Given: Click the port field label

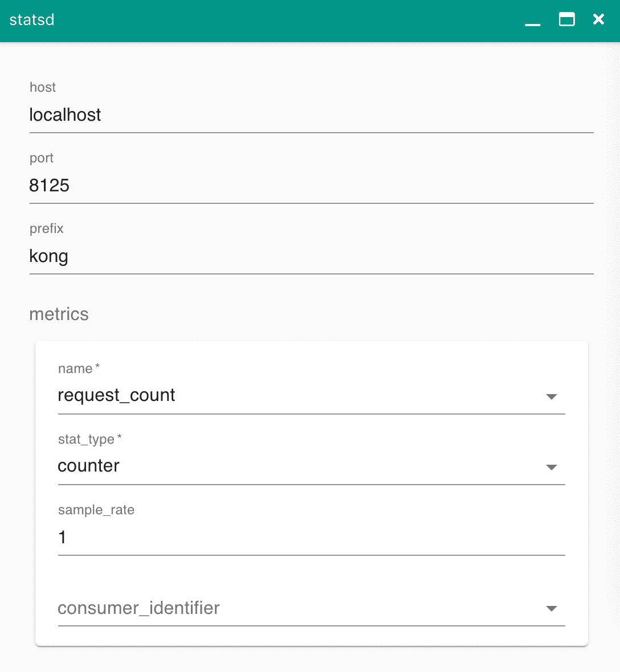Looking at the screenshot, I should 42,158.
